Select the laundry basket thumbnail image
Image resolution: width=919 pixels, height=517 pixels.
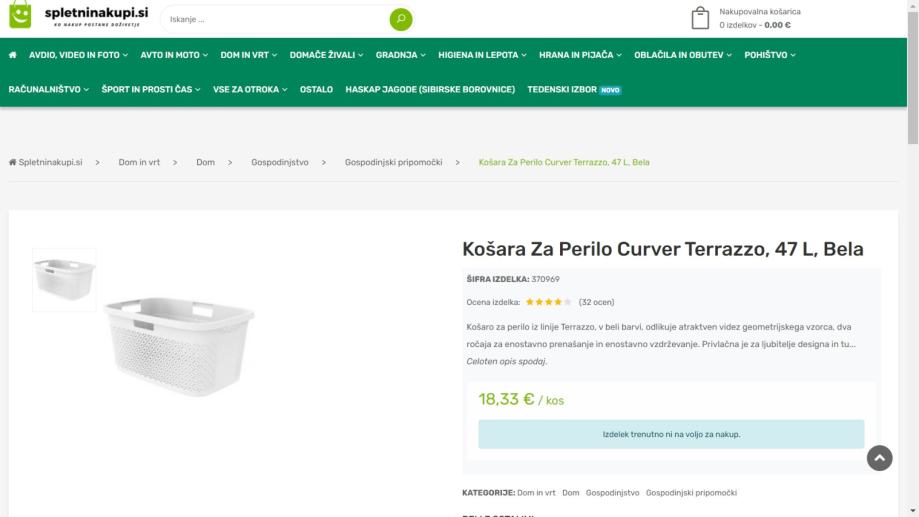[64, 279]
